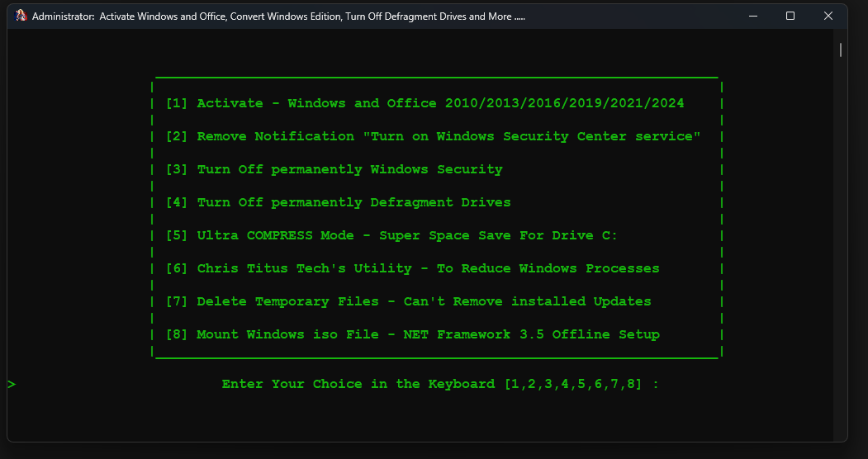
Task: Close the Administrator console window
Action: pyautogui.click(x=828, y=16)
